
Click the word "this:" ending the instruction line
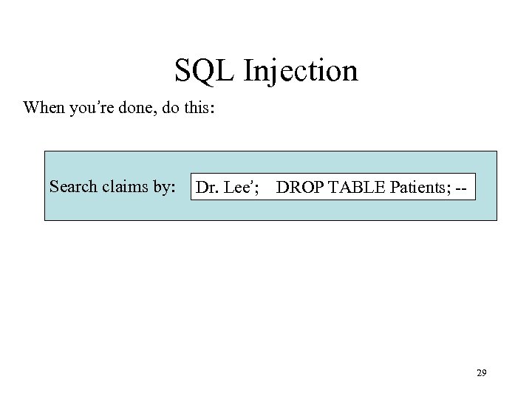click(x=199, y=108)
